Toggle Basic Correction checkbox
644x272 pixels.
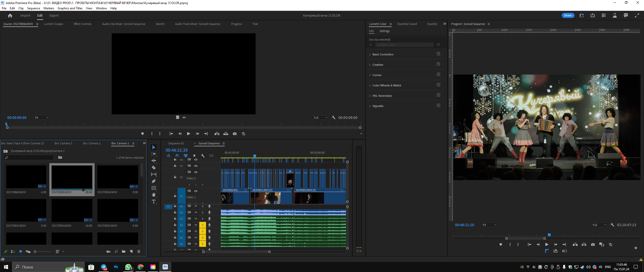pos(438,54)
